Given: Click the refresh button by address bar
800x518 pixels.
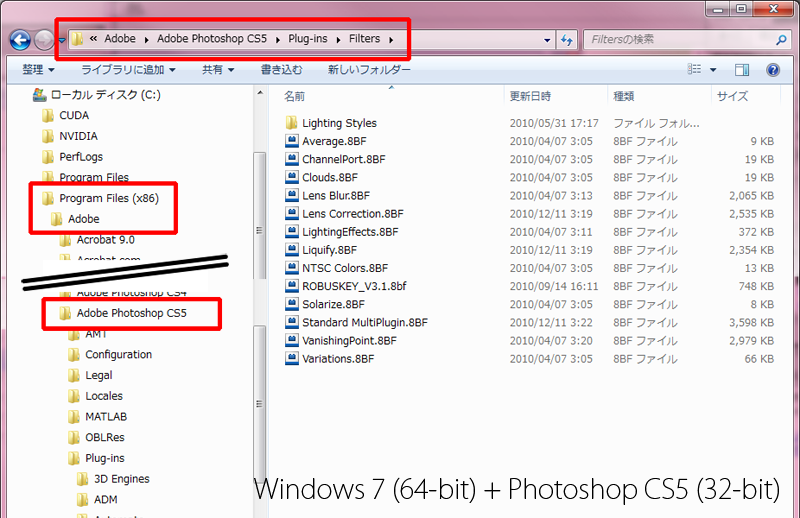Looking at the screenshot, I should [566, 39].
